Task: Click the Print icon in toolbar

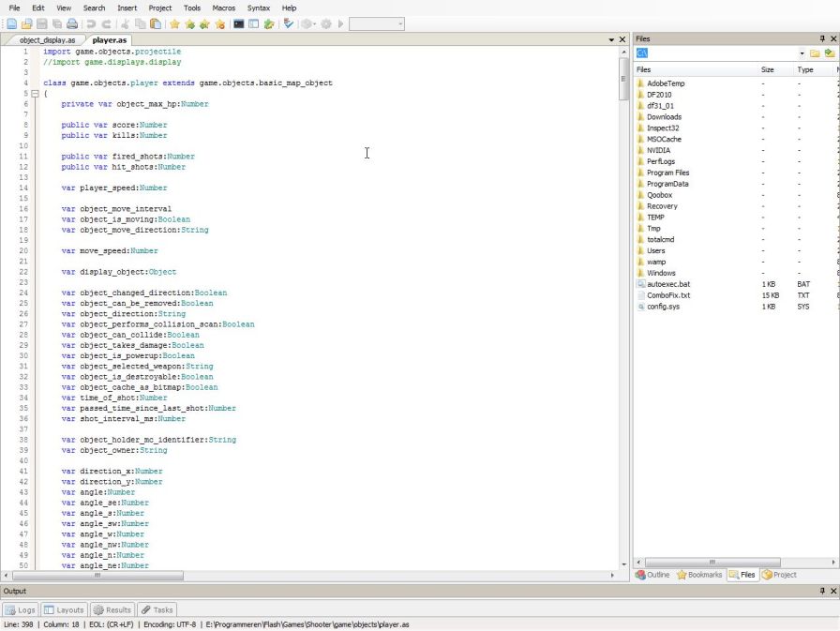Action: pyautogui.click(x=72, y=23)
